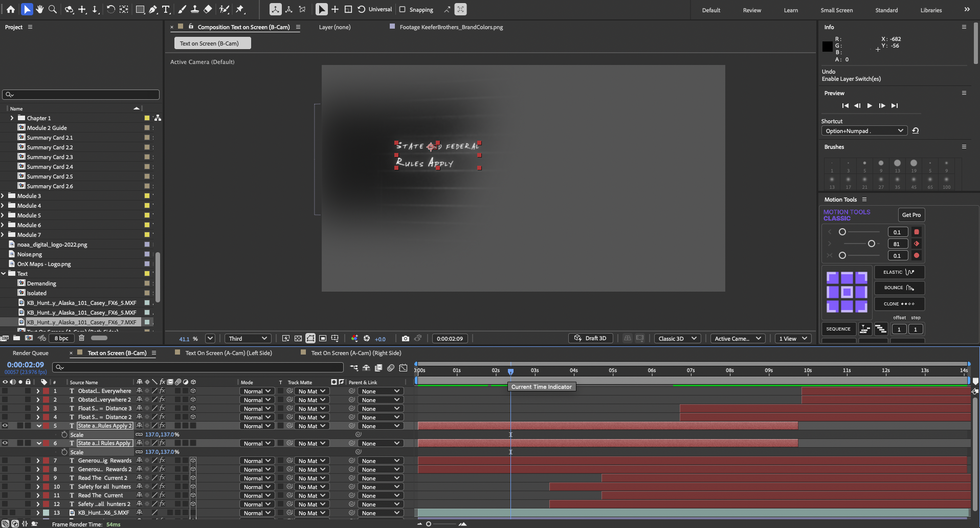Expand the Module 3 folder
The width and height of the screenshot is (980, 528).
4,195
